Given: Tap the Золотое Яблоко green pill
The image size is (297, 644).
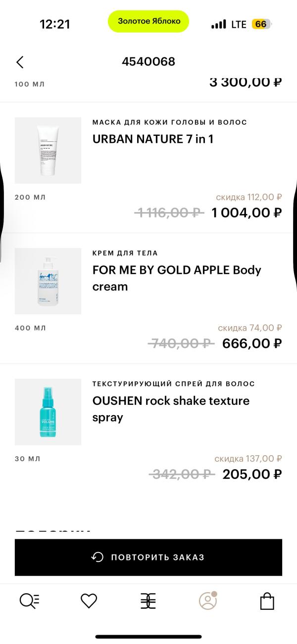Looking at the screenshot, I should [148, 22].
